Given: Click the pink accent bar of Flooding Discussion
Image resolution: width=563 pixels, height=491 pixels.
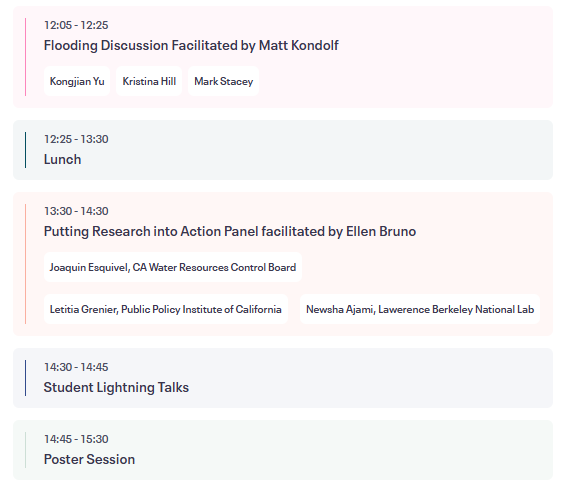Looking at the screenshot, I should (x=25, y=57).
